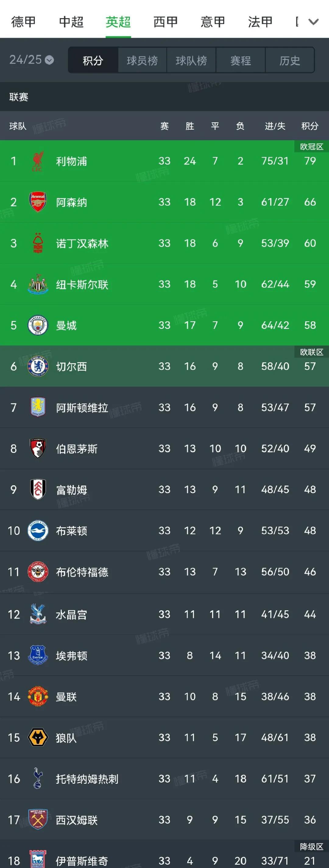Image resolution: width=329 pixels, height=868 pixels.
Task: Tap the Tottenham Hotspur cockerel logo
Action: (x=38, y=778)
